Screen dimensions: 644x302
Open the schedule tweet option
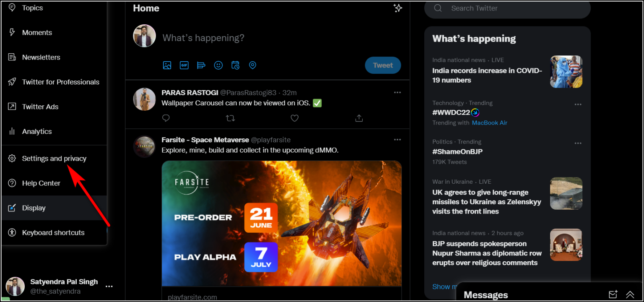(235, 65)
